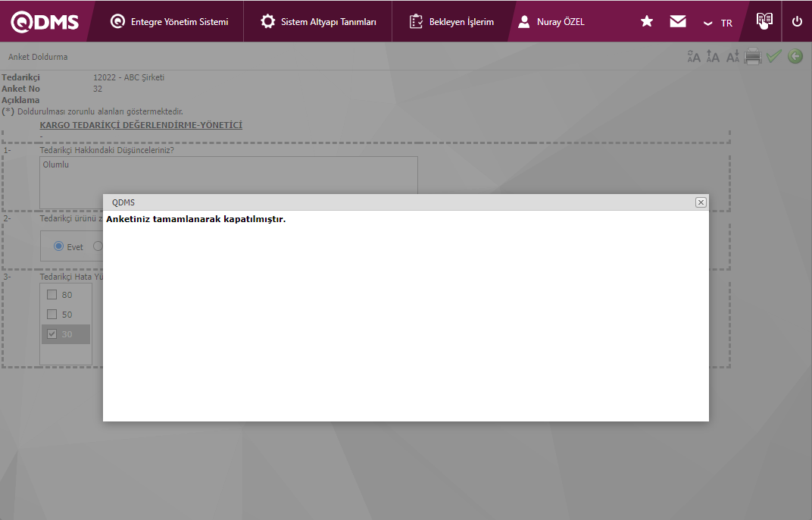The width and height of the screenshot is (812, 520).
Task: Open Entegre Yönetim Sistemi menu
Action: pos(170,22)
